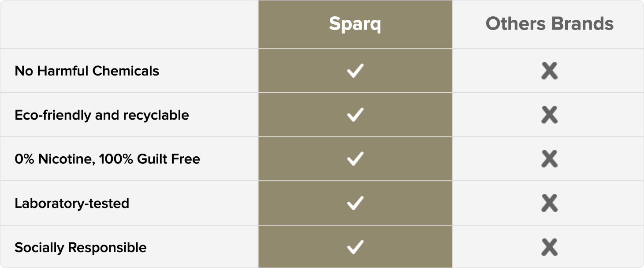Screen dimensions: 644x268
Task: Select the Sparq column header
Action: (355, 24)
